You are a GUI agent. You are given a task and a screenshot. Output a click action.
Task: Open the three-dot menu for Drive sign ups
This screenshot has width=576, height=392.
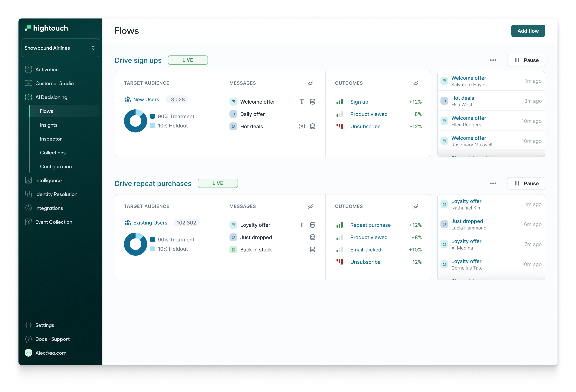pos(493,60)
